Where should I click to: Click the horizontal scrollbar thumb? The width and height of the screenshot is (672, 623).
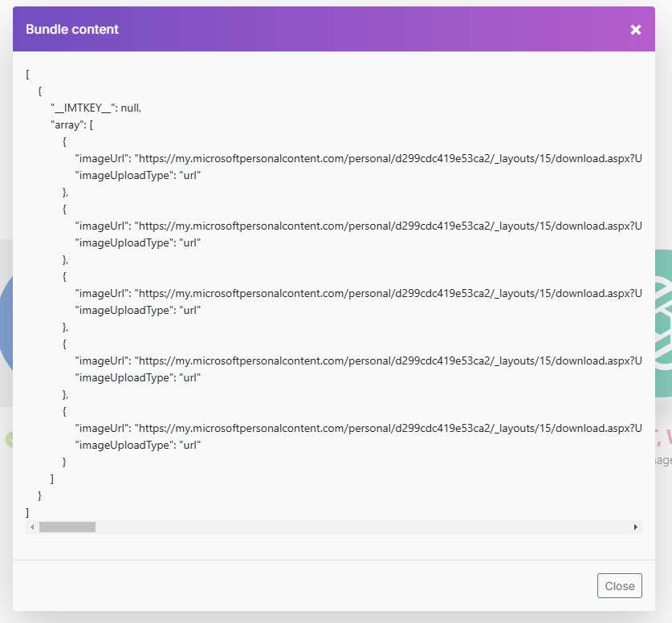[x=67, y=527]
